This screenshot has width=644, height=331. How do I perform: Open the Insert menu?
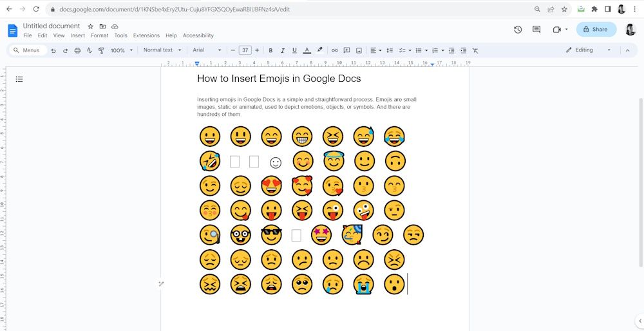pos(78,35)
